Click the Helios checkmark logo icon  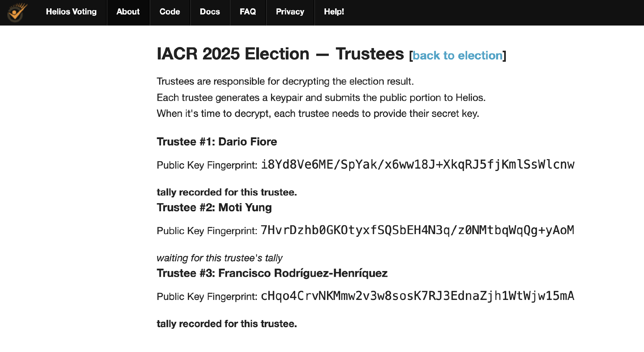(x=17, y=12)
